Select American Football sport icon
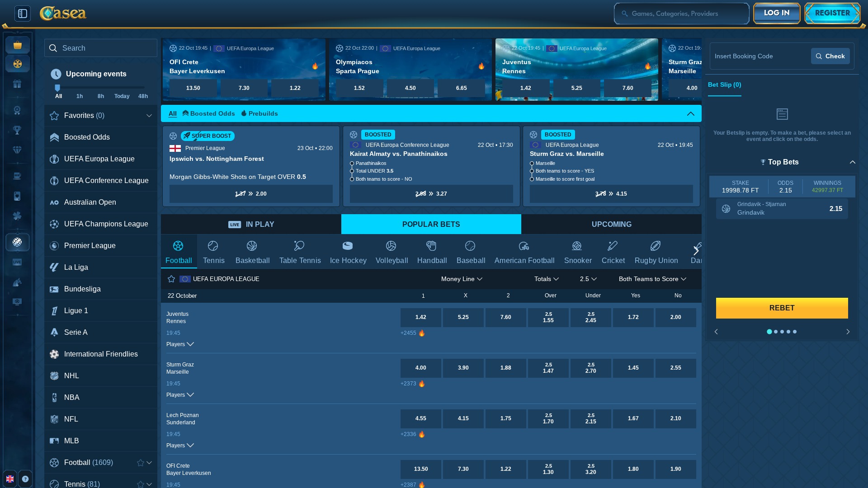Screen dimensions: 868x488 [524, 252]
